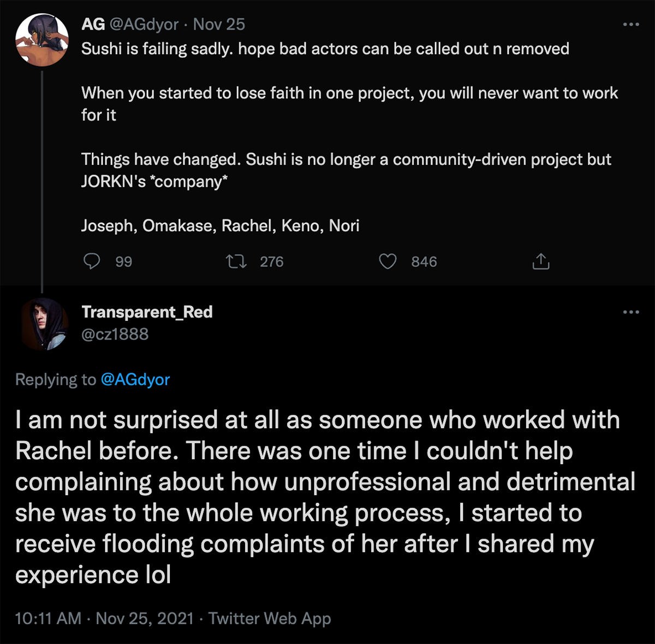Open the more options dots on AG's tweet

click(631, 25)
